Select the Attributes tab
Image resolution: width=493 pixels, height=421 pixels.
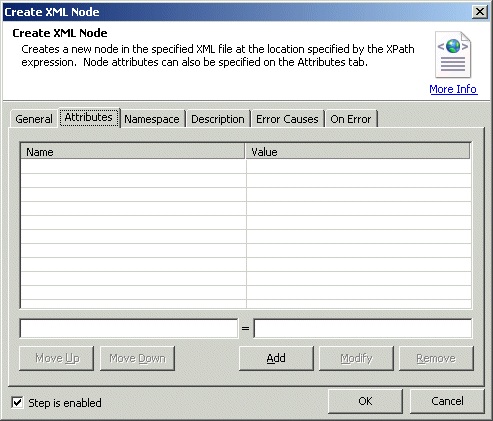[89, 117]
